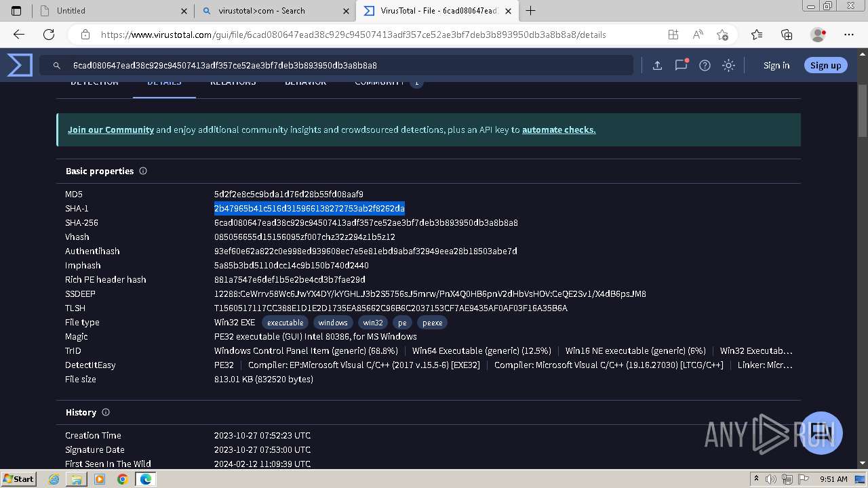Close the VirusTotal File tab
The height and width of the screenshot is (488, 868).
click(x=508, y=11)
